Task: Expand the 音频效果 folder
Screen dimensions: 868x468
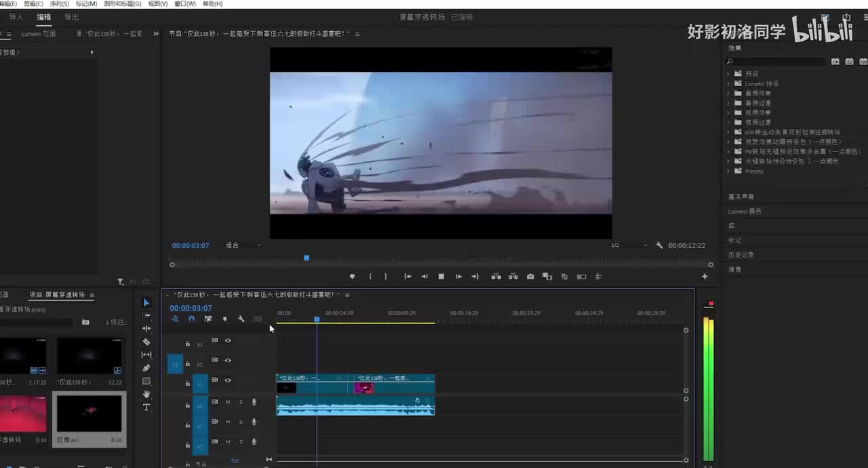Action: click(729, 93)
